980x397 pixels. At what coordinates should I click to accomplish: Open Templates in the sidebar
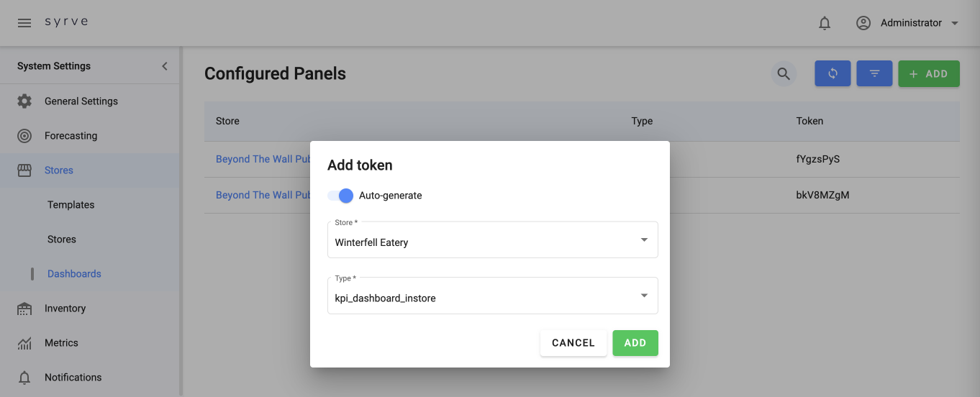71,205
